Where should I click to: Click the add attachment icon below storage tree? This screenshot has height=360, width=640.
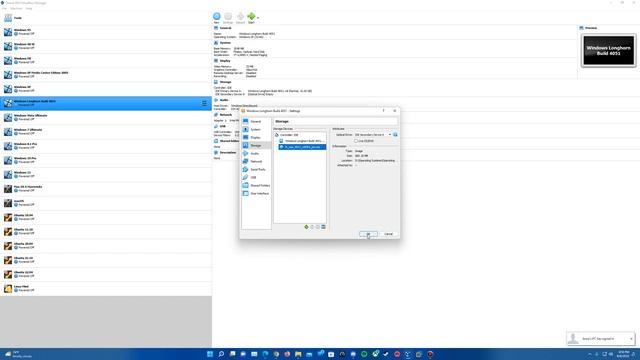pos(318,227)
